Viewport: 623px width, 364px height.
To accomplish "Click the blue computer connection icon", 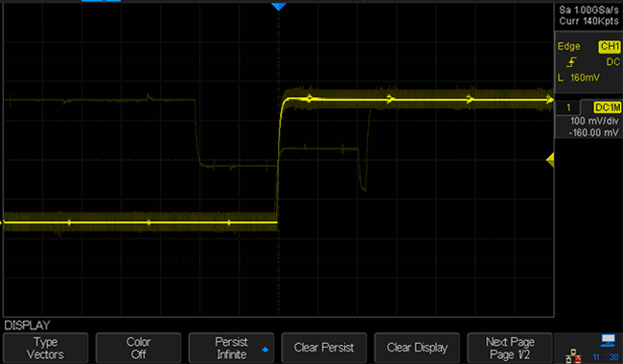I will point(608,340).
